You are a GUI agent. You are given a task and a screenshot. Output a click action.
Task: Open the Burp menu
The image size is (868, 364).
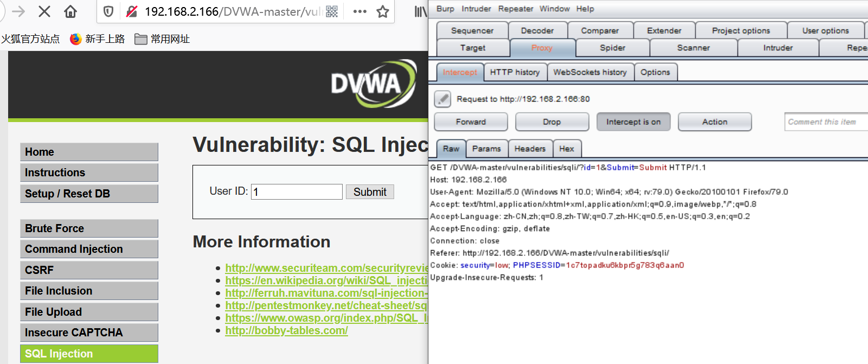tap(445, 9)
